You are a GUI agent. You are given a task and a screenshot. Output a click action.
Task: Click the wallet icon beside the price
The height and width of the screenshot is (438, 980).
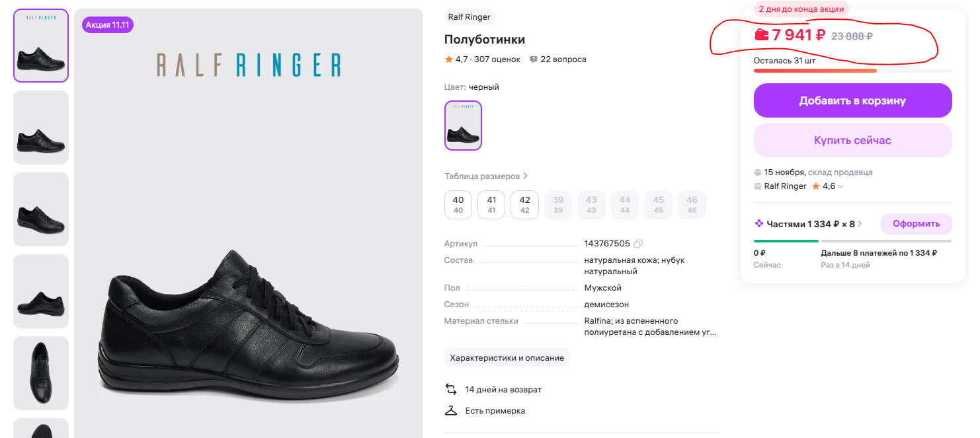pos(762,35)
